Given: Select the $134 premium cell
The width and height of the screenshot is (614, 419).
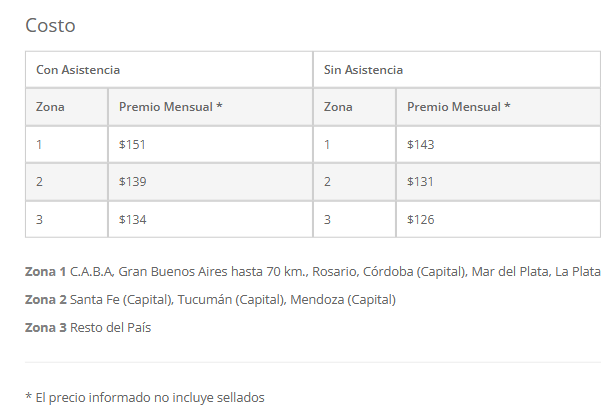Looking at the screenshot, I should (132, 219).
